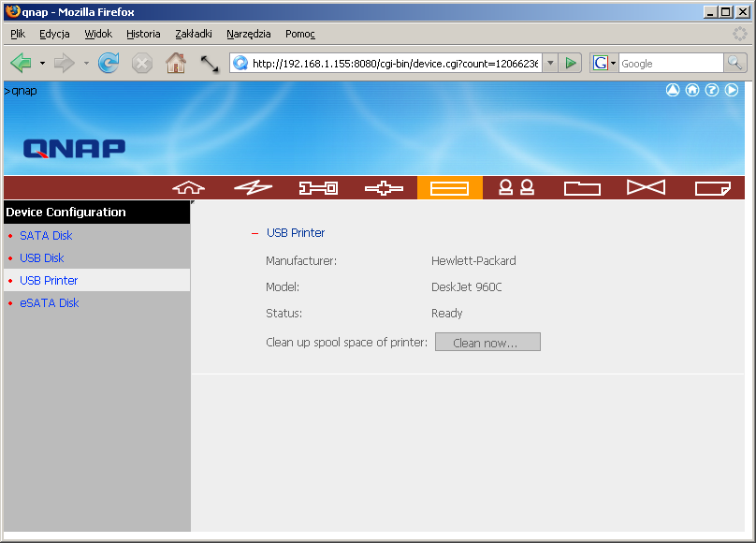
Task: Click the Device Configuration header
Action: point(66,213)
